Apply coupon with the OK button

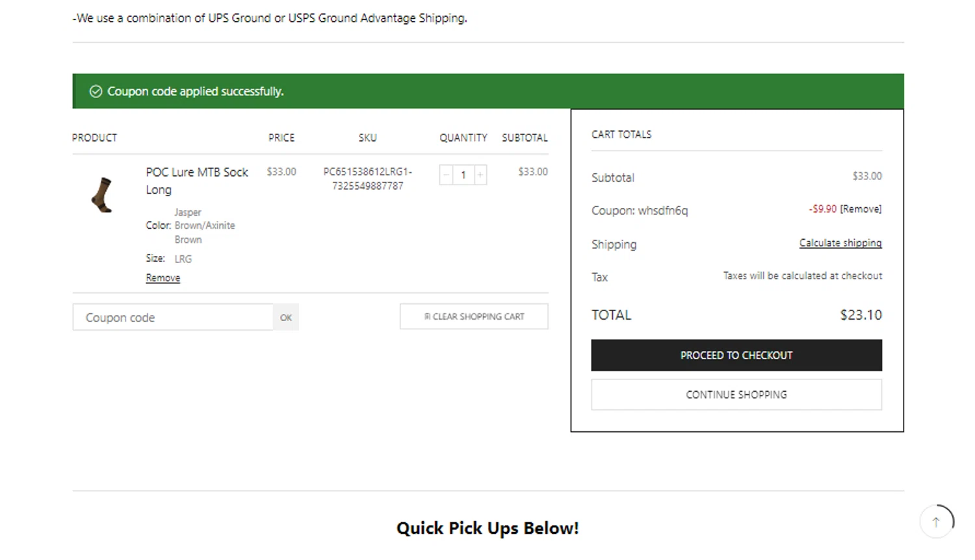[286, 318]
